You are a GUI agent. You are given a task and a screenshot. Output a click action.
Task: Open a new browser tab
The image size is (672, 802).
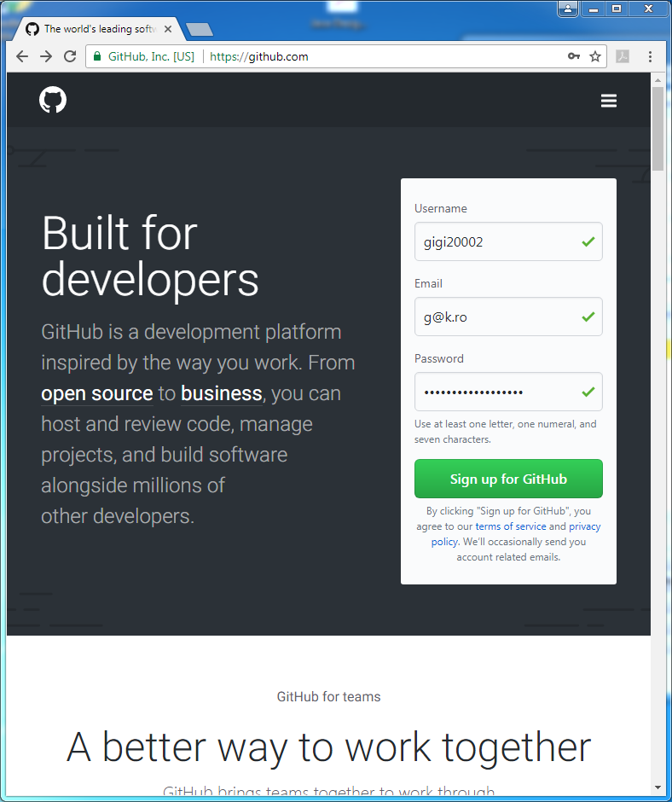tap(200, 30)
